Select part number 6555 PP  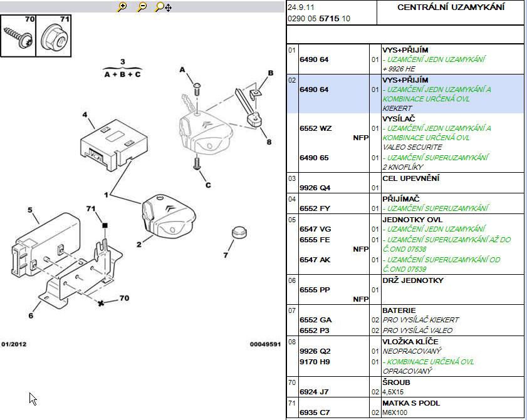click(x=315, y=290)
